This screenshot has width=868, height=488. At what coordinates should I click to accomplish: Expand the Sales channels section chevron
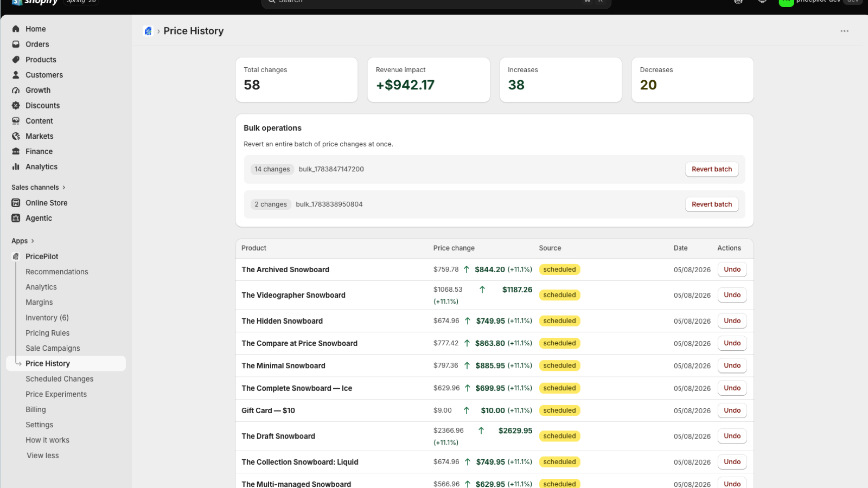(x=63, y=188)
